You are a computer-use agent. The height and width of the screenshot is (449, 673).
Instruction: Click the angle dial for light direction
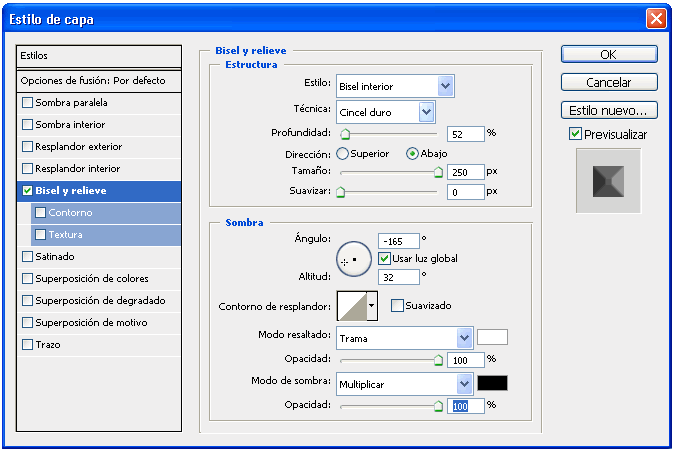[x=354, y=259]
